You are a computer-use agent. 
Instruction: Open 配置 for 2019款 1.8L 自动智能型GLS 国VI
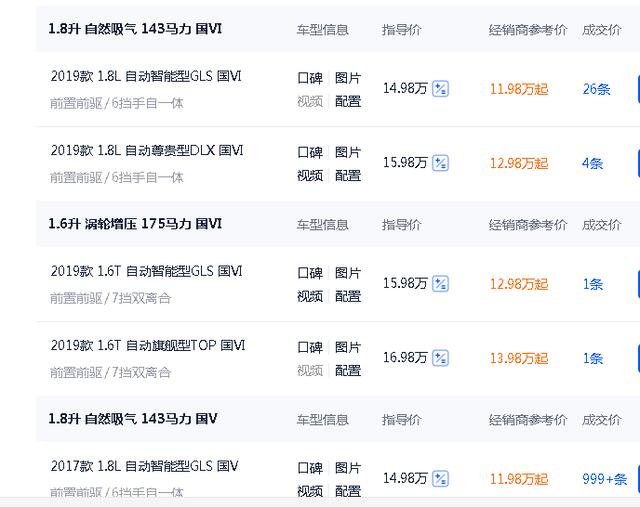tap(348, 101)
